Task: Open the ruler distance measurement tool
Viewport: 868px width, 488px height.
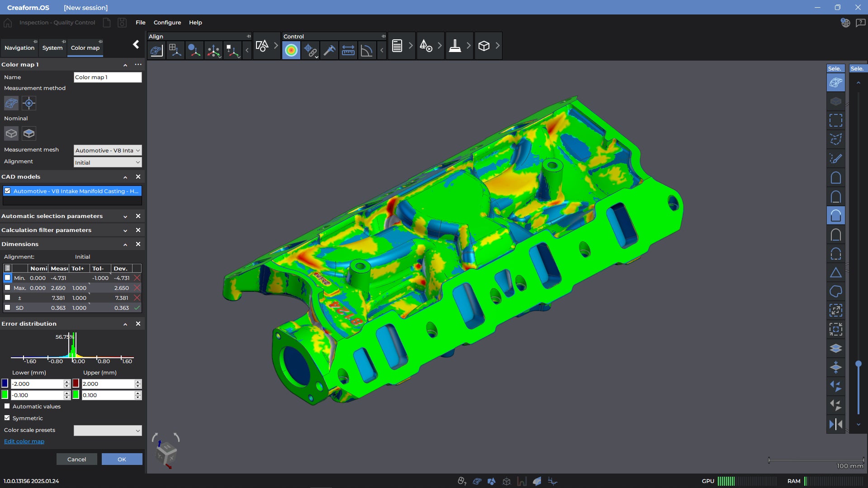Action: pos(348,50)
